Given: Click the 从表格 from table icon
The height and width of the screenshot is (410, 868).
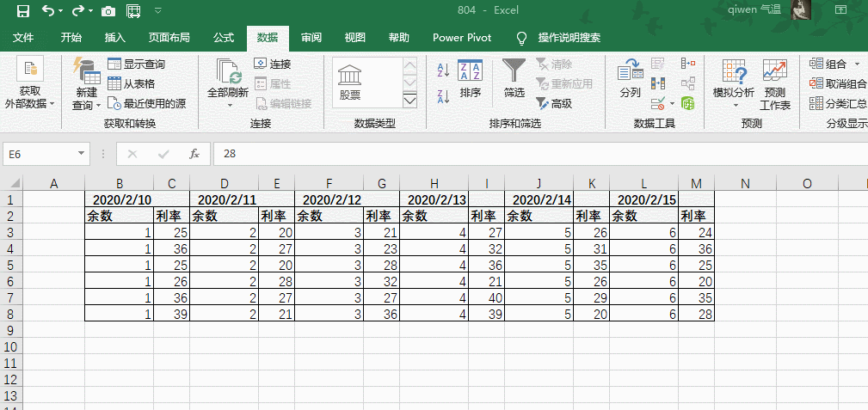Looking at the screenshot, I should point(132,83).
